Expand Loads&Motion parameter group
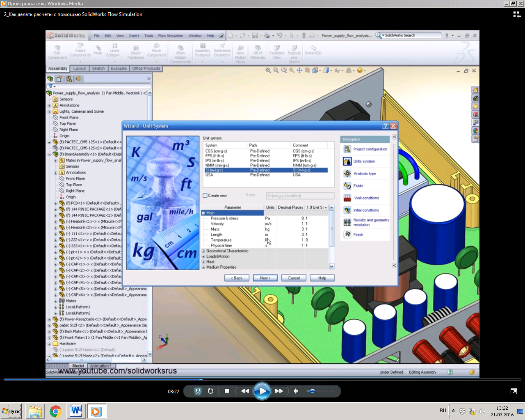 (203, 256)
